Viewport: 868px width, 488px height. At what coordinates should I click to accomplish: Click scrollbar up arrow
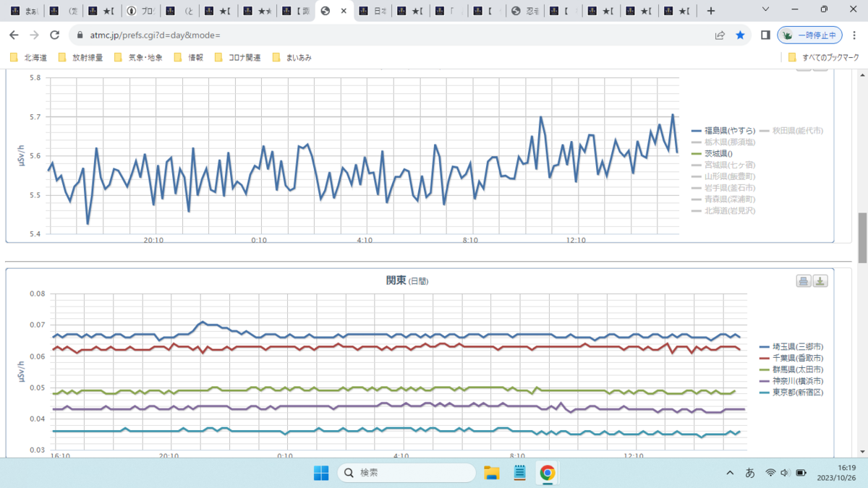click(862, 75)
